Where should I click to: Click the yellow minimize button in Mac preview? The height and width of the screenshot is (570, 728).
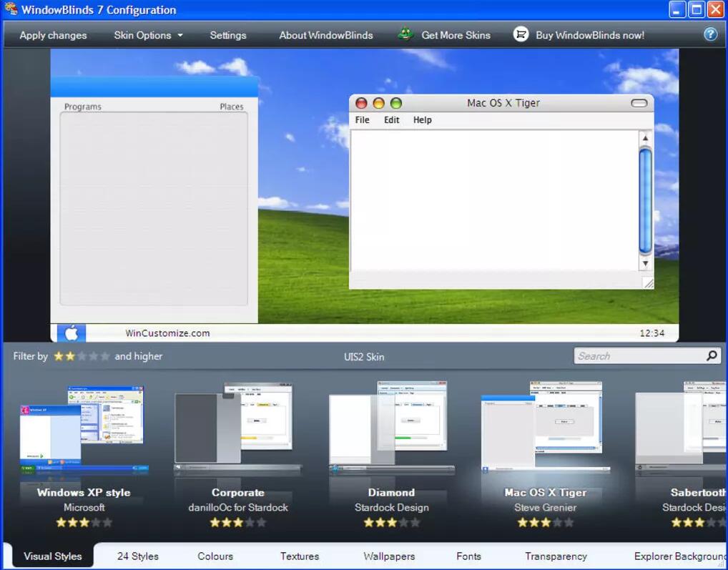378,103
